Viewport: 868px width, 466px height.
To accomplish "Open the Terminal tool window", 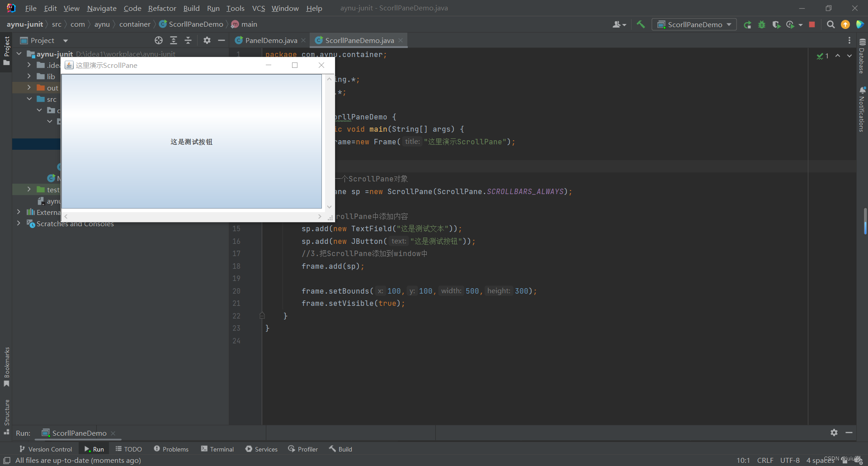I will click(x=217, y=449).
